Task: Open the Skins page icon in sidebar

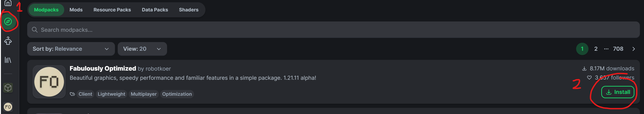Action: (x=8, y=41)
